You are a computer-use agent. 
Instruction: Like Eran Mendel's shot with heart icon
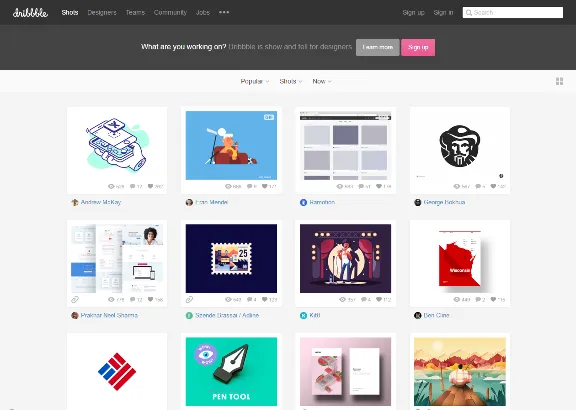point(264,186)
